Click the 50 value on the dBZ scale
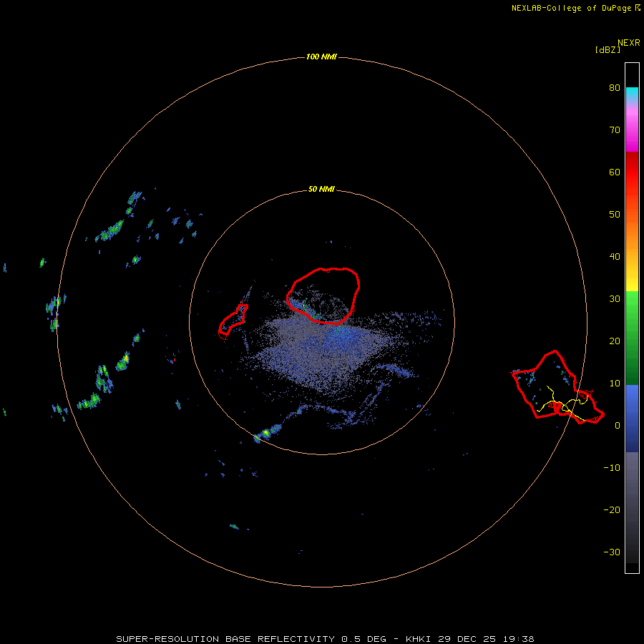 point(615,215)
